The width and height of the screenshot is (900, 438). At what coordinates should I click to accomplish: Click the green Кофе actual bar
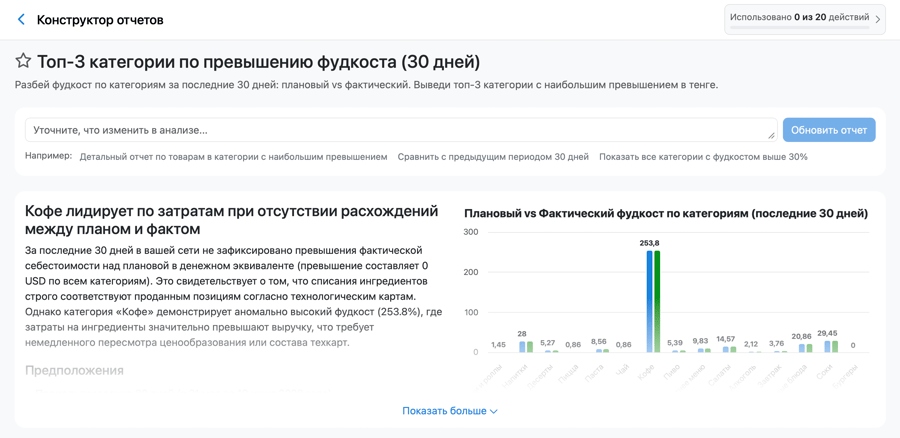657,301
